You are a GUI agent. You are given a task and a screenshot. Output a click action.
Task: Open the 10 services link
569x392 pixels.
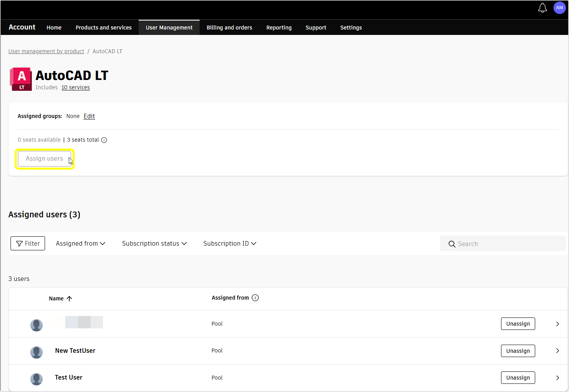coord(75,87)
